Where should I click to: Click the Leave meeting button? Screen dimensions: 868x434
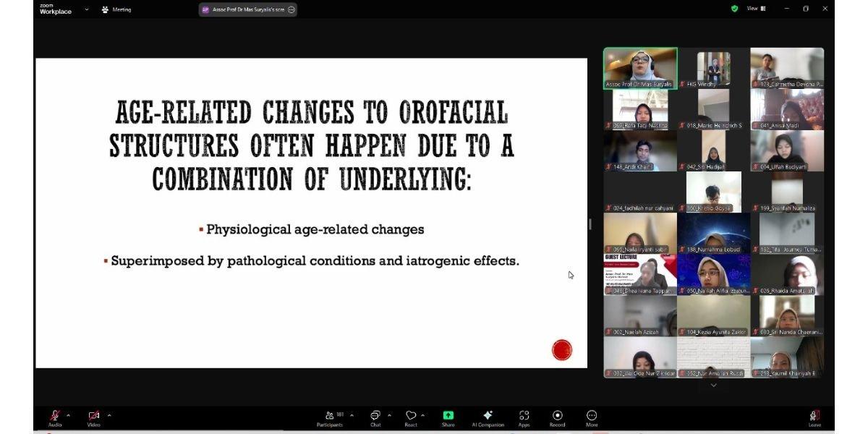click(x=814, y=416)
